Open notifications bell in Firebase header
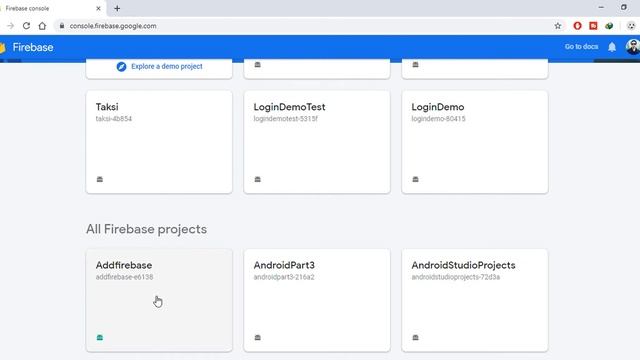The height and width of the screenshot is (360, 640). pos(612,47)
